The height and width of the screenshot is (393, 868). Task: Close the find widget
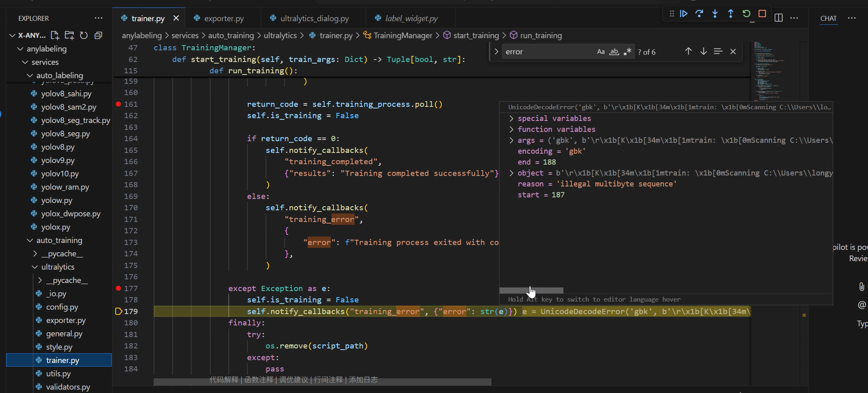point(733,51)
